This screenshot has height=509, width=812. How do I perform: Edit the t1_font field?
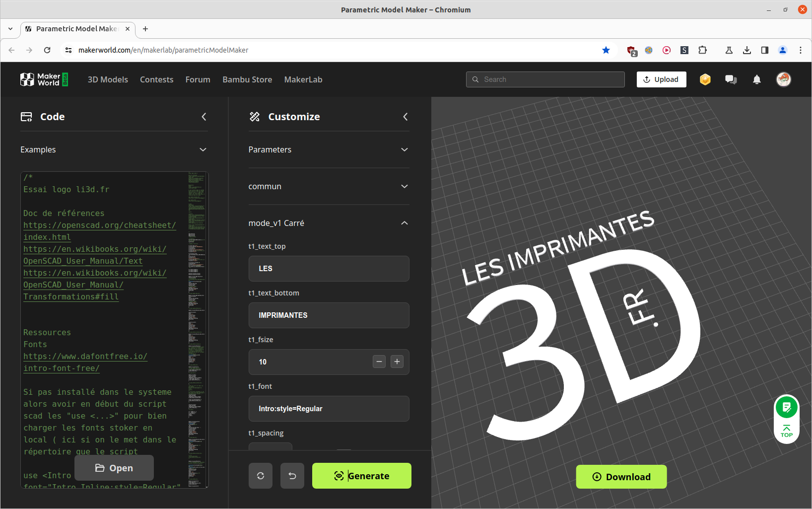329,409
